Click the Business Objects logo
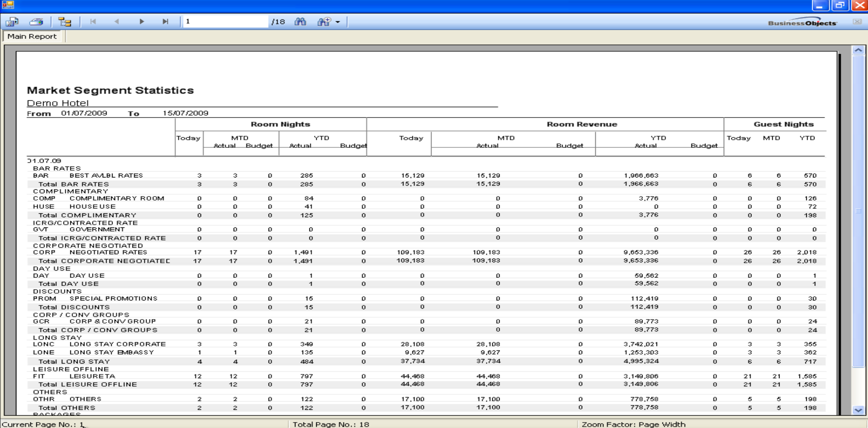This screenshot has height=428, width=868. [802, 22]
